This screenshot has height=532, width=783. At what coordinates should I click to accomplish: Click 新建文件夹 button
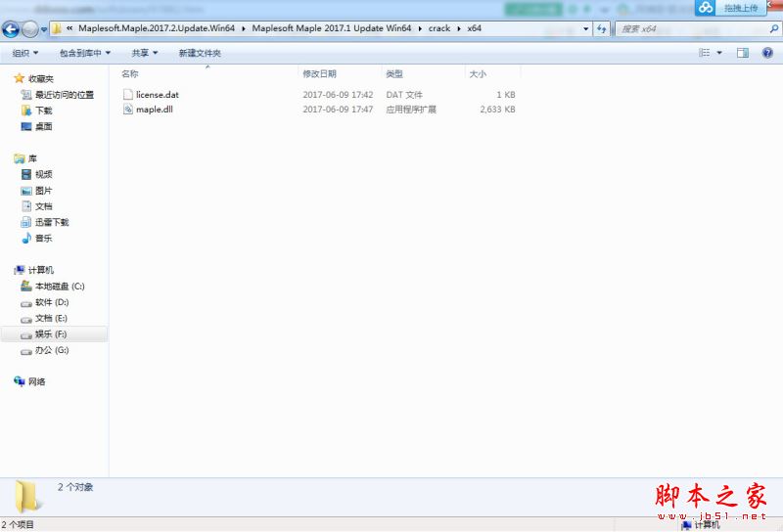click(x=200, y=53)
